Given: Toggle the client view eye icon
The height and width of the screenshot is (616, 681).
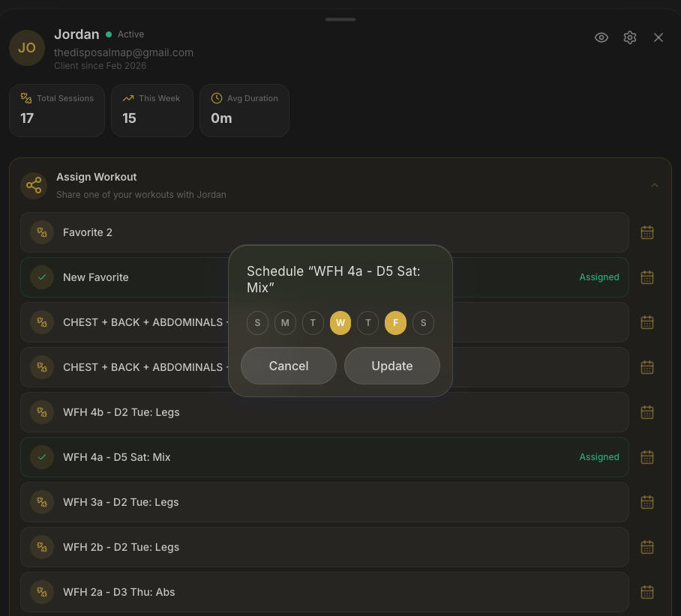Looking at the screenshot, I should [601, 37].
